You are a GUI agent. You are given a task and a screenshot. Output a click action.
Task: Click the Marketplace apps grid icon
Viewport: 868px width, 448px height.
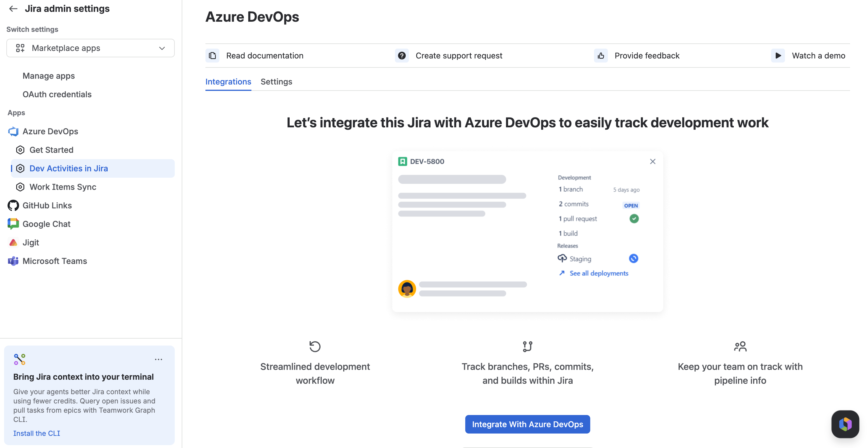click(x=20, y=48)
